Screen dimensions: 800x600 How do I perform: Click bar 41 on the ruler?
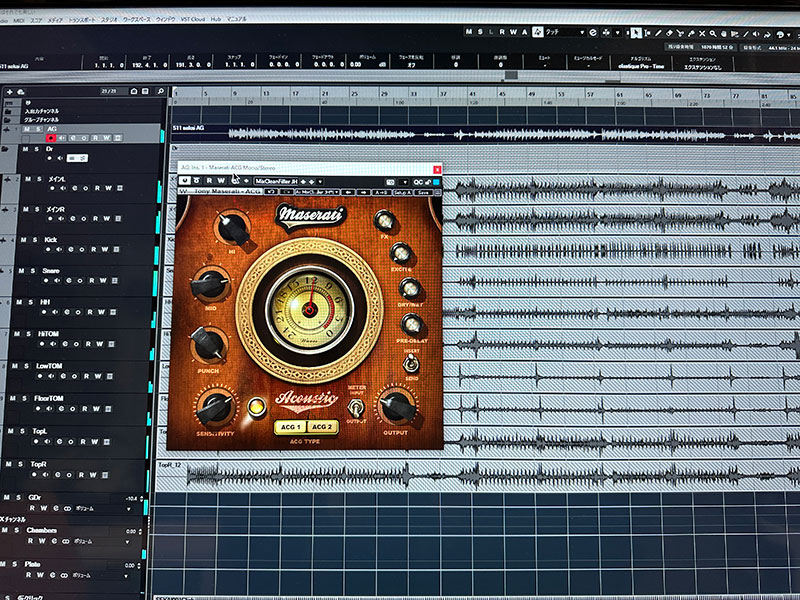point(472,94)
